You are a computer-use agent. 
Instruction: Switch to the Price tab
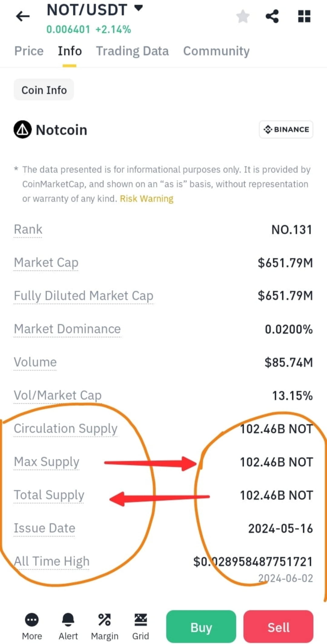click(x=29, y=51)
